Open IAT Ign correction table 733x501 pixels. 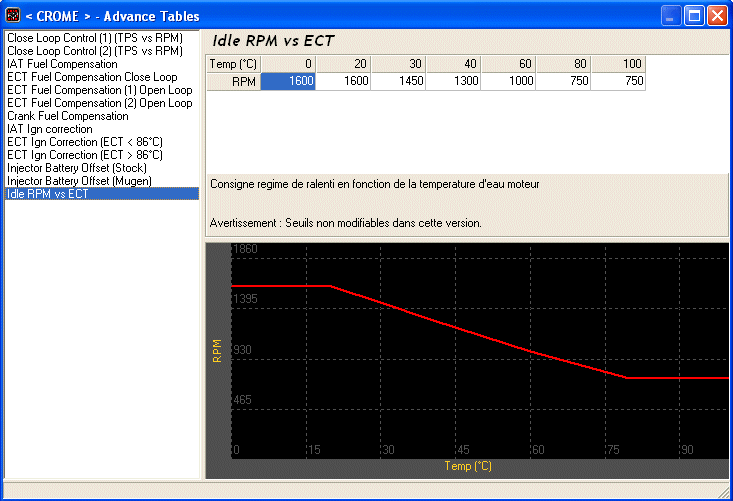(50, 129)
